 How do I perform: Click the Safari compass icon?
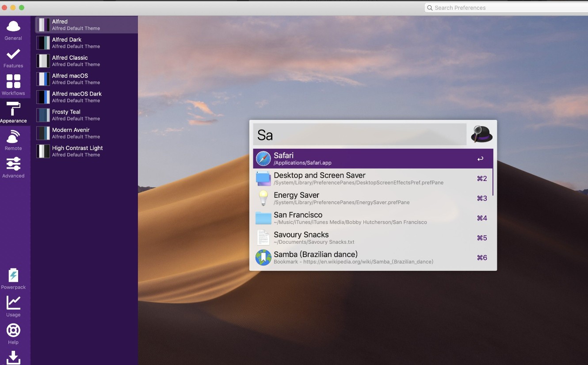point(263,158)
